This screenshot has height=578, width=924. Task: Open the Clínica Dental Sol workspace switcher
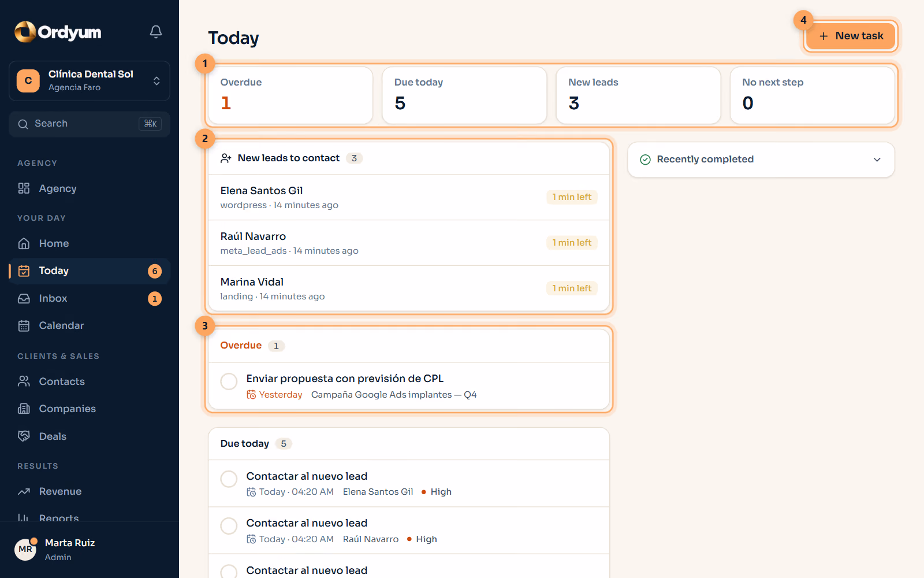[90, 81]
